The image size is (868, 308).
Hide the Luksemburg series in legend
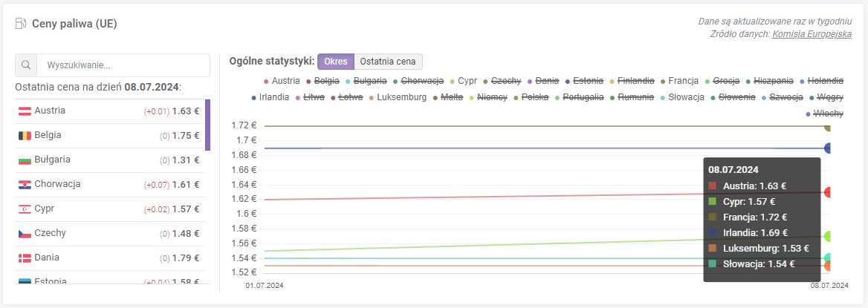point(398,97)
